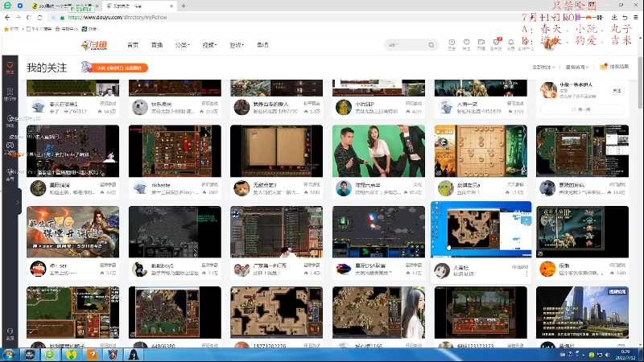
Task: Open the Windows Start button
Action: click(x=9, y=354)
